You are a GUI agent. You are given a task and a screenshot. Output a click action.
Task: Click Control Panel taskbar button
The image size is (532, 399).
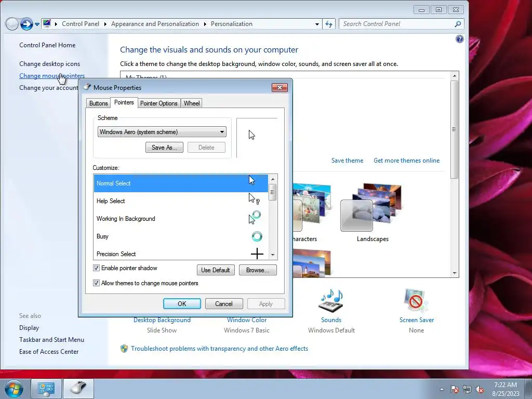[46, 389]
